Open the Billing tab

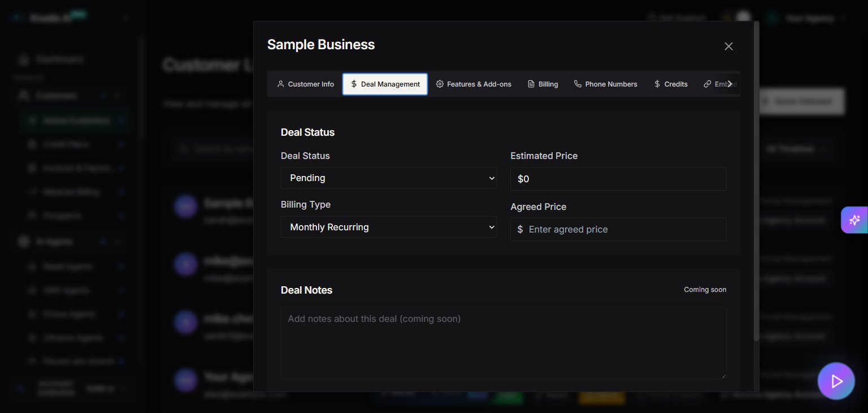542,84
